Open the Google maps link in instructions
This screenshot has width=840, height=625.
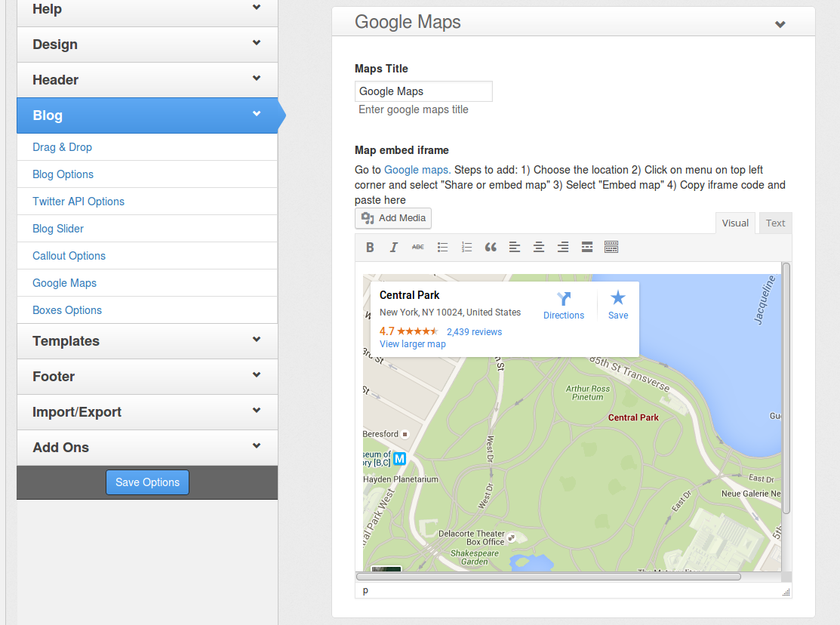pyautogui.click(x=417, y=170)
